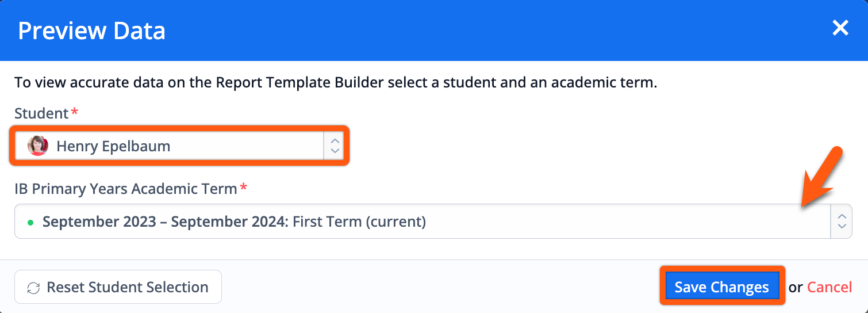Click the IB Primary Years Academic Term label

click(x=126, y=188)
